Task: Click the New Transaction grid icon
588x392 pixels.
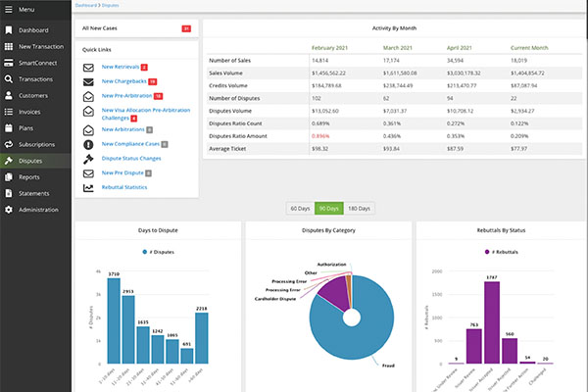Action: 8,46
